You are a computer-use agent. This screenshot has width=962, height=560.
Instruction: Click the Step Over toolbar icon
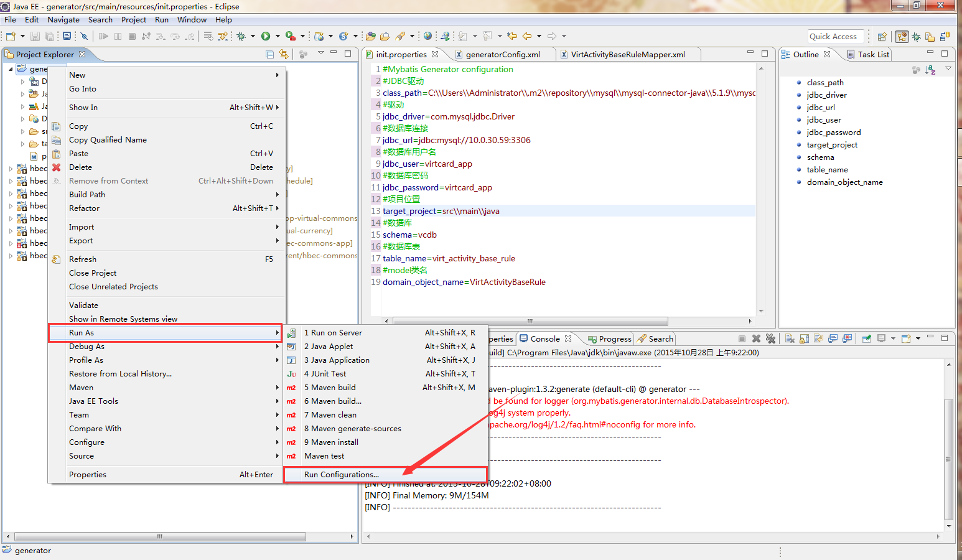coord(175,36)
